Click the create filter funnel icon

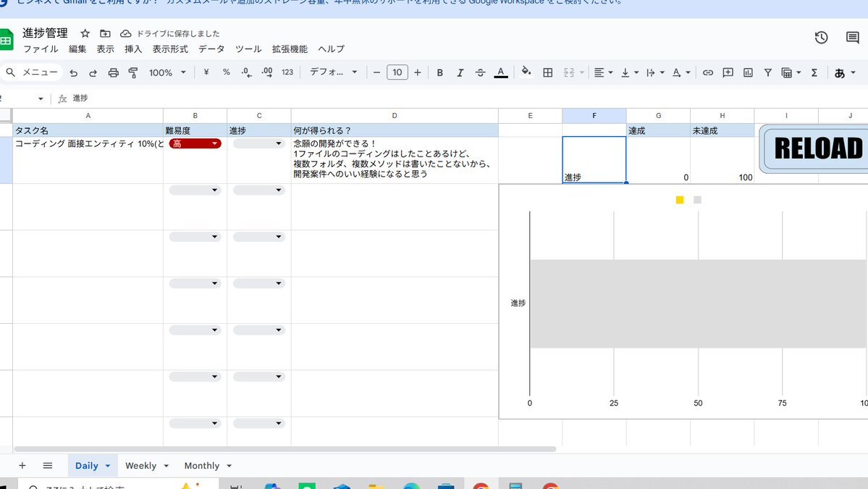point(768,72)
